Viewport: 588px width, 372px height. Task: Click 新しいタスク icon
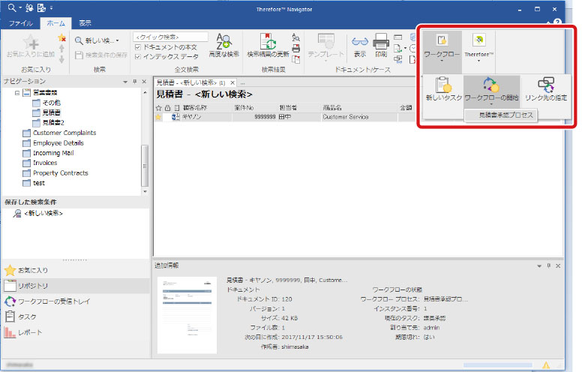tap(442, 90)
